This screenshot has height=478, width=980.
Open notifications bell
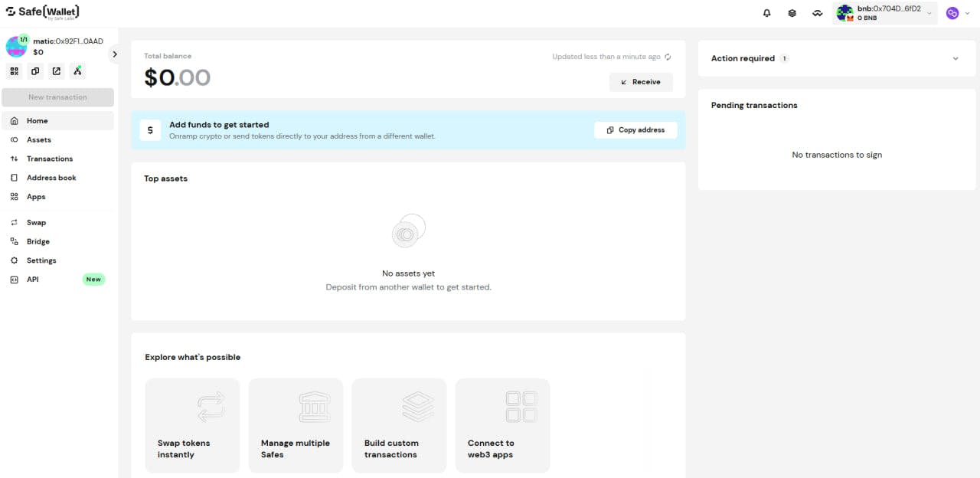coord(766,13)
